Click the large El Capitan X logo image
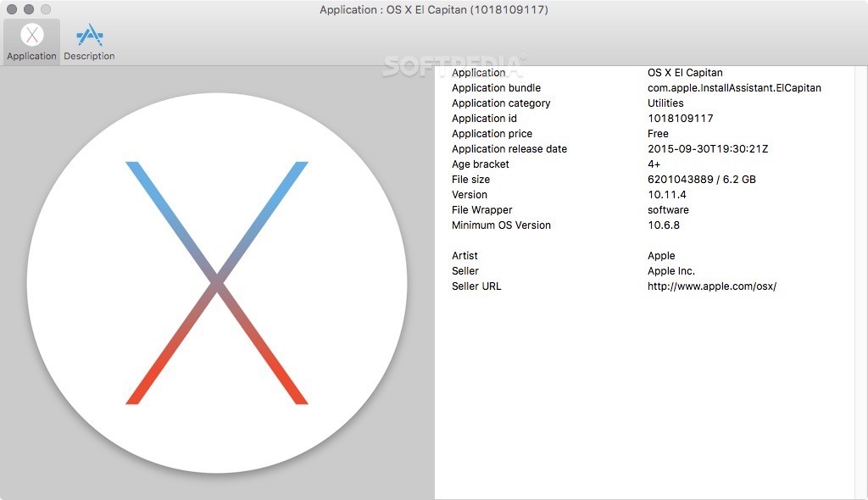This screenshot has width=868, height=500. pos(217,283)
